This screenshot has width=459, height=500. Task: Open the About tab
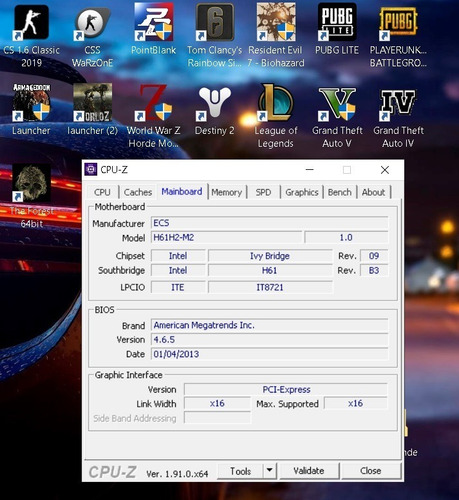(373, 192)
